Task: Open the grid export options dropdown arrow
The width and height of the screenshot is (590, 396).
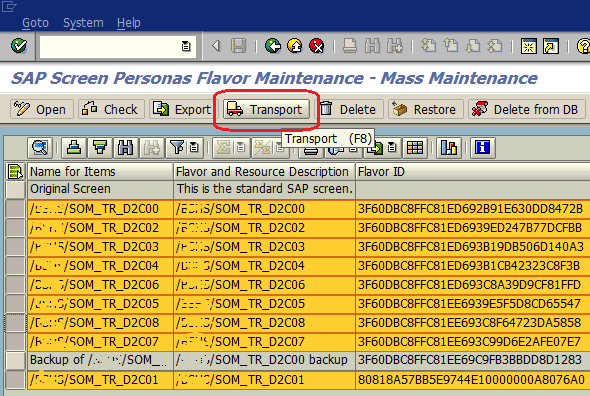Action: click(x=392, y=147)
